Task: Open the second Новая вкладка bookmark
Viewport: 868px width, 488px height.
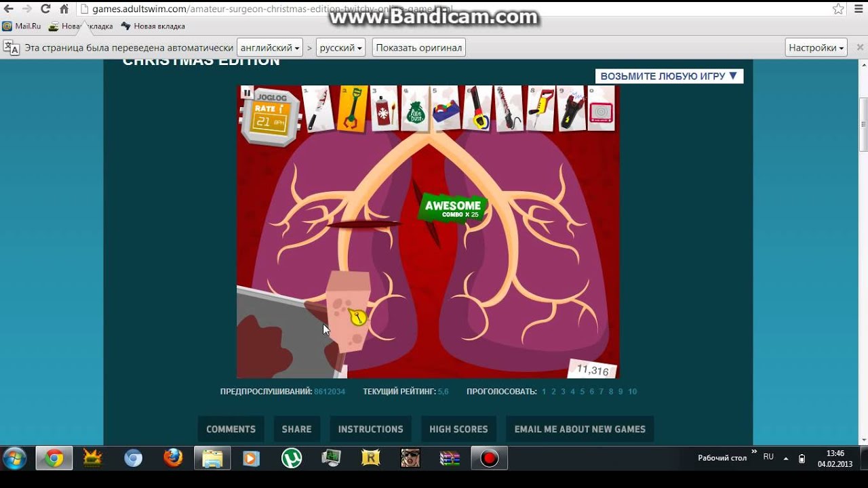Action: pos(153,26)
